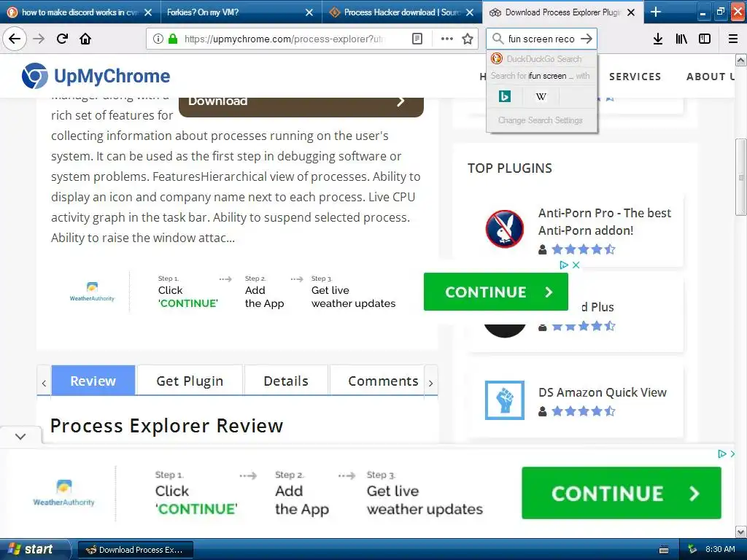Collapse the bottom ad with chevron

(x=20, y=436)
